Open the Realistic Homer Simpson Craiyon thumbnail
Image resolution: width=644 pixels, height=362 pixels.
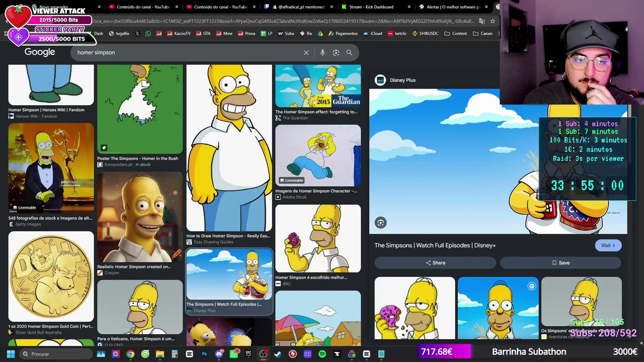coord(140,217)
